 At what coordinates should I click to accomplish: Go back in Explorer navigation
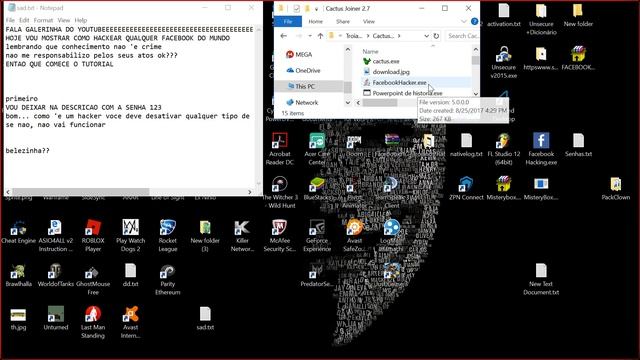(284, 36)
